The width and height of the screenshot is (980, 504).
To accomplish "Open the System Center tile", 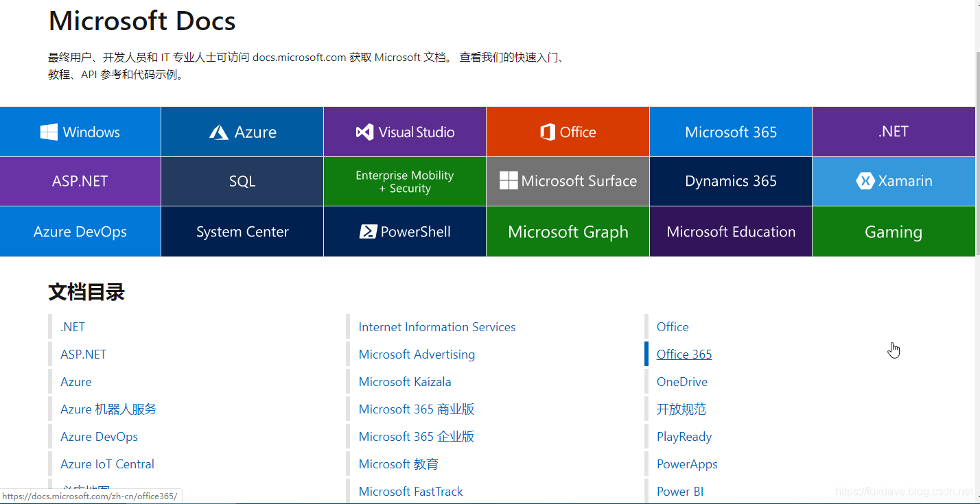I will click(242, 232).
